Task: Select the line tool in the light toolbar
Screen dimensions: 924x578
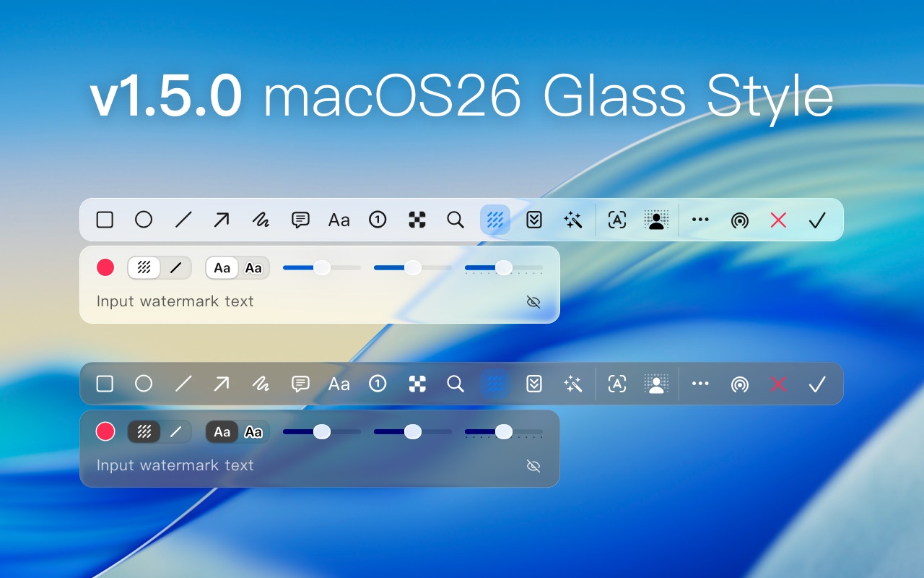Action: (x=183, y=220)
